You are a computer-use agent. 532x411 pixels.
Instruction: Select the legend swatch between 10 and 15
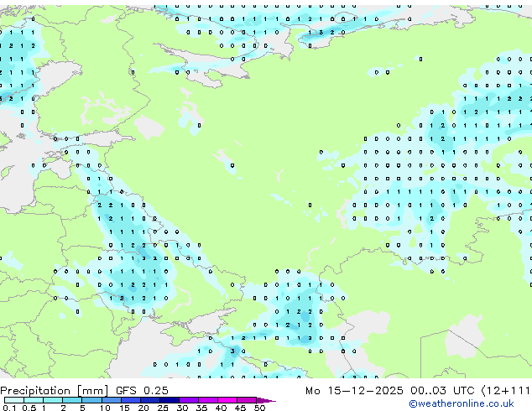click(x=112, y=400)
